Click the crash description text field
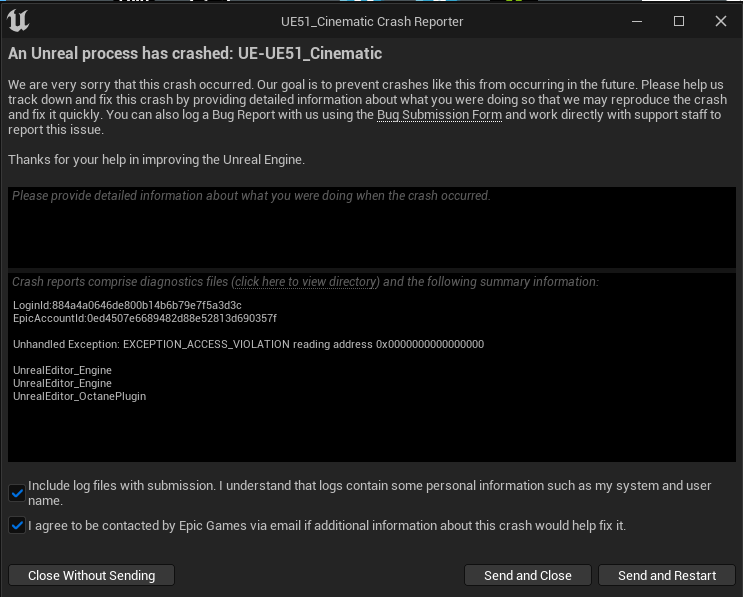Viewport: 743px width, 597px height. (x=371, y=227)
